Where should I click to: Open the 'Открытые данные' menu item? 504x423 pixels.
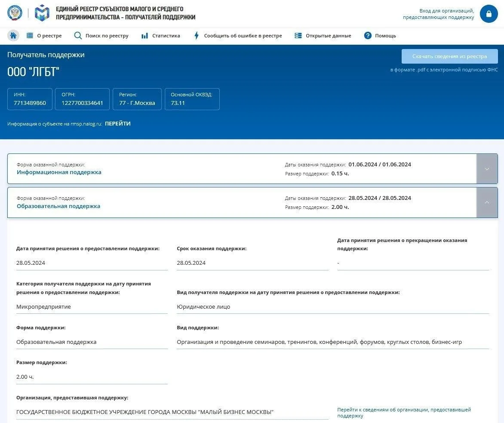[328, 36]
